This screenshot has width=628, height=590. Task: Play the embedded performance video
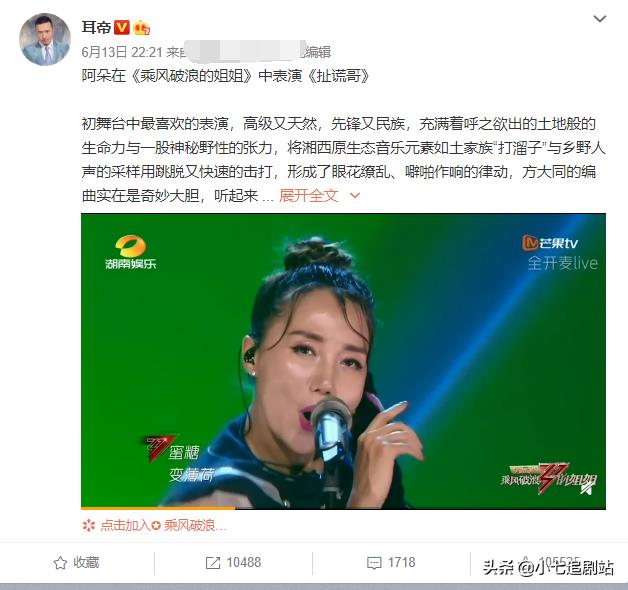click(343, 361)
